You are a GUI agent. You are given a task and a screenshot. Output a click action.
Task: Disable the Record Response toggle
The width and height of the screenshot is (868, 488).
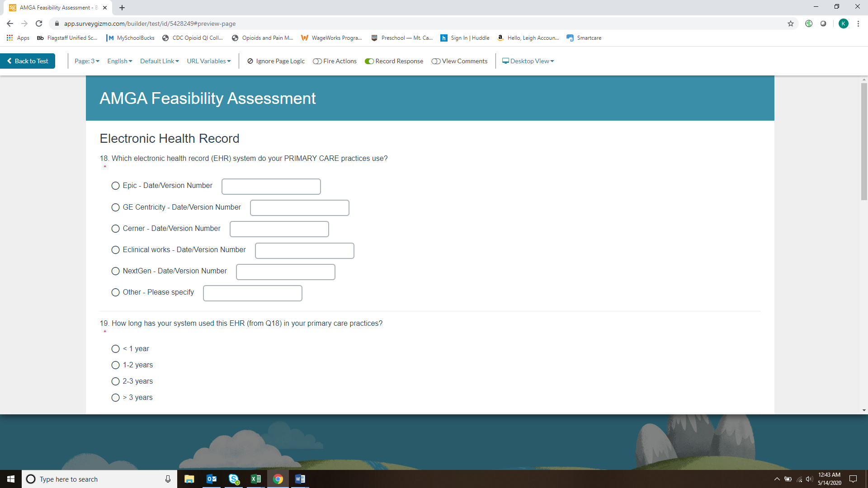coord(369,61)
